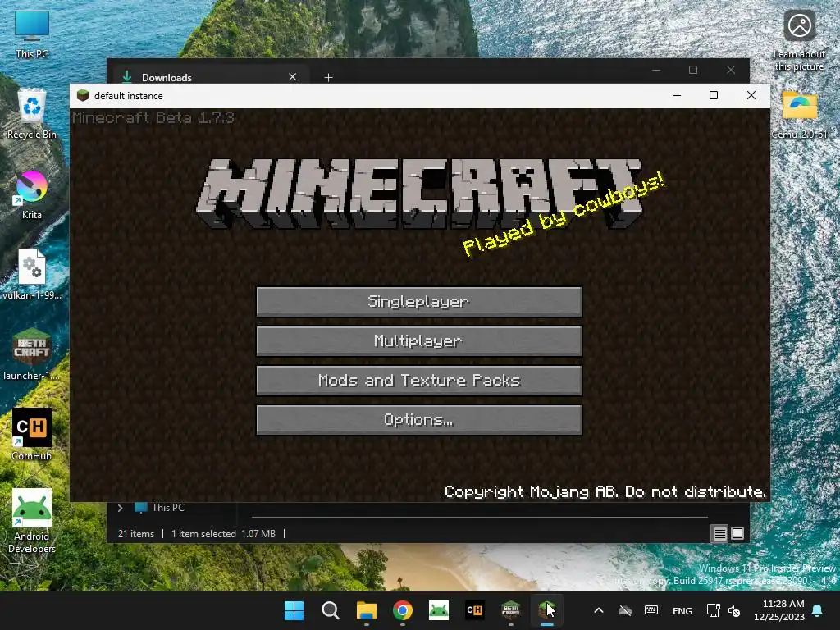Open the Windows Start menu
The image size is (840, 630).
click(294, 610)
